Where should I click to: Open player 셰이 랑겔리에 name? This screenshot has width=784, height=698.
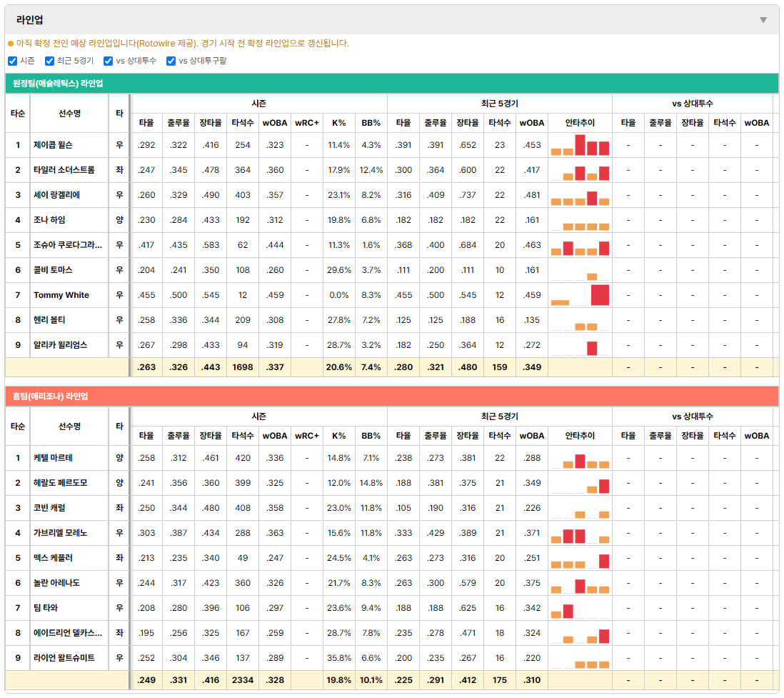click(x=56, y=195)
